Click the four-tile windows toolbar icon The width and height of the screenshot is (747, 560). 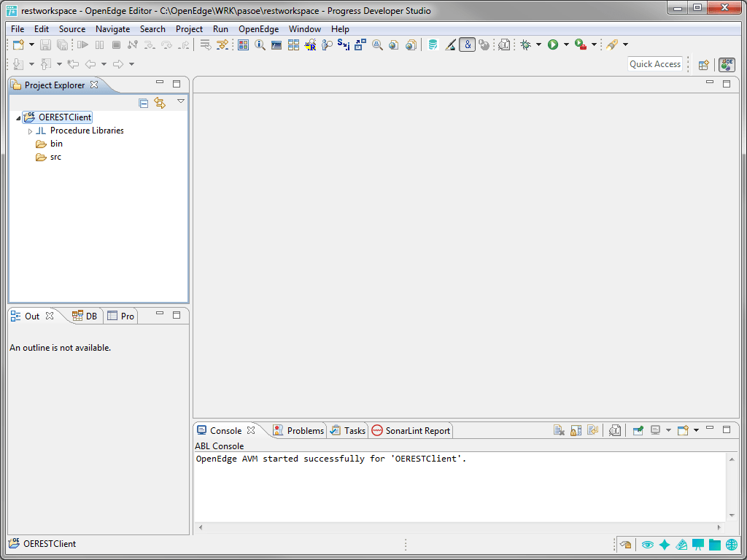(x=293, y=44)
